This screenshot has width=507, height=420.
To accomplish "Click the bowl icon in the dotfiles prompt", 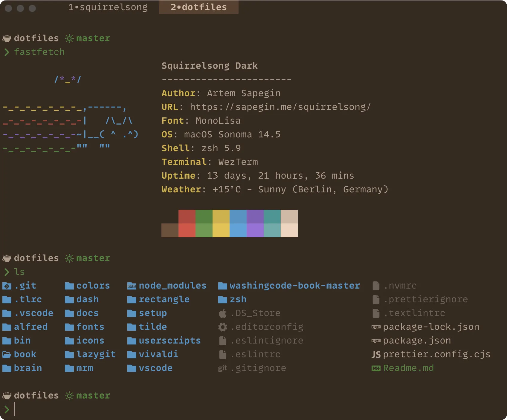I will point(7,38).
